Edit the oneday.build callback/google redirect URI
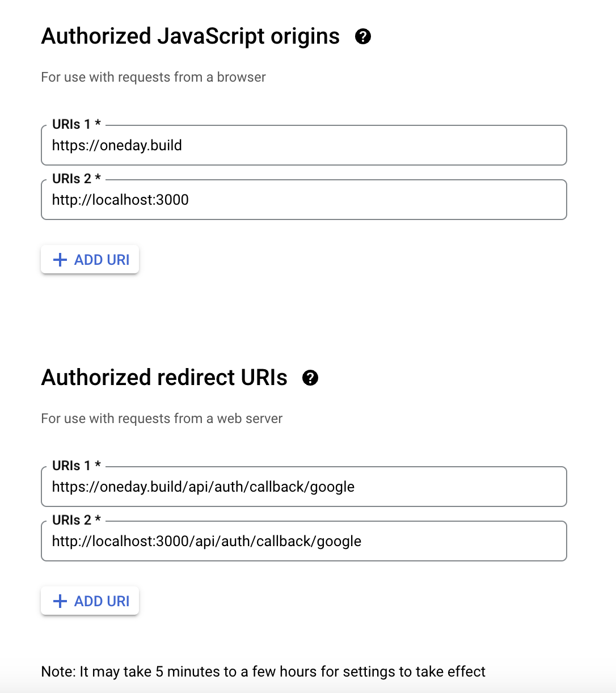Screen dimensions: 616x693 (x=304, y=487)
